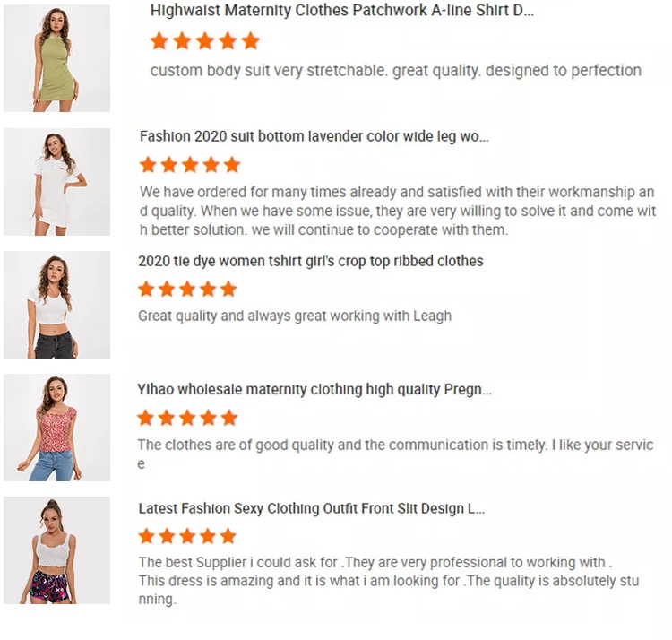Open the white tank and shorts thumbnail
Viewport: 672px width, 640px height.
[x=56, y=550]
